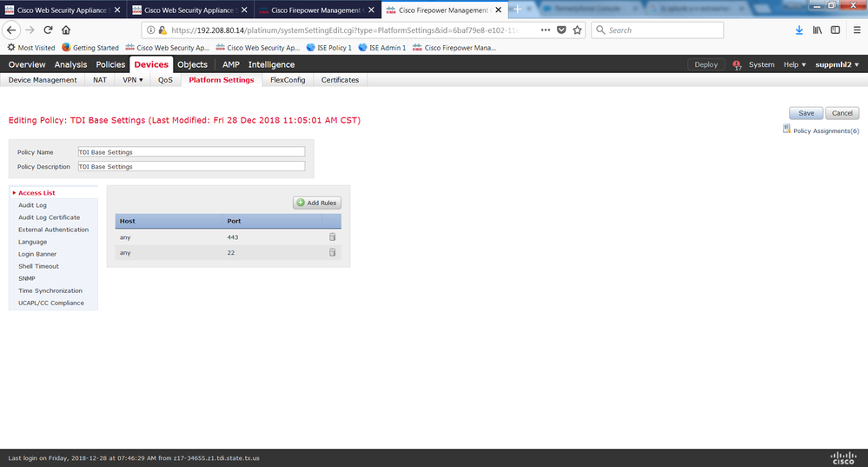Switch to the NAT tab
Screen dimensions: 868x467
[x=100, y=80]
